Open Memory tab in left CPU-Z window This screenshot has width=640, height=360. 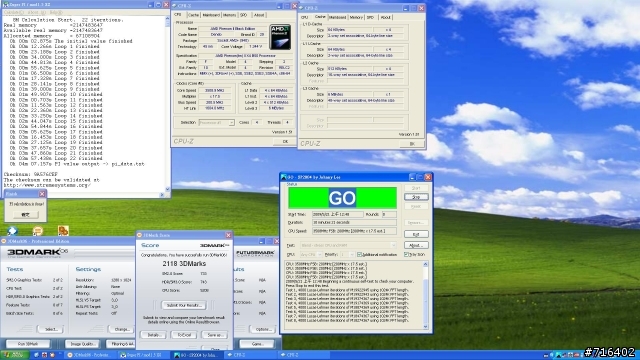[x=229, y=15]
